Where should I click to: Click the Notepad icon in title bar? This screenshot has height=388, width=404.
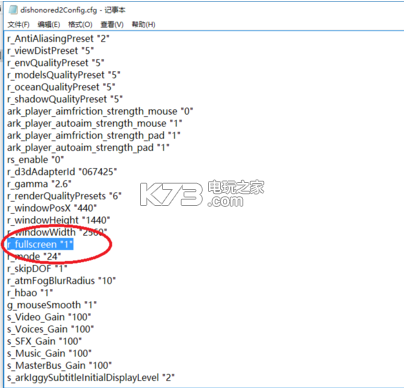pyautogui.click(x=13, y=10)
